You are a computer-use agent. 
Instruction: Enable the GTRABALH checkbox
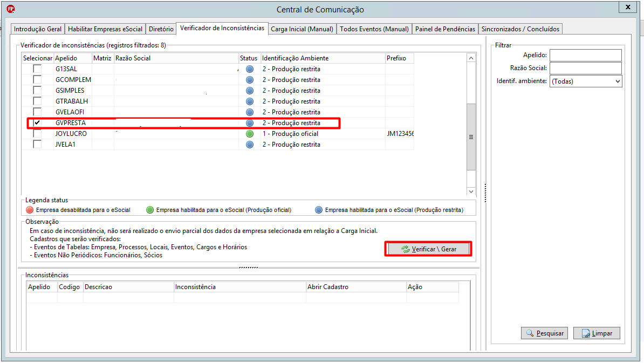[37, 101]
